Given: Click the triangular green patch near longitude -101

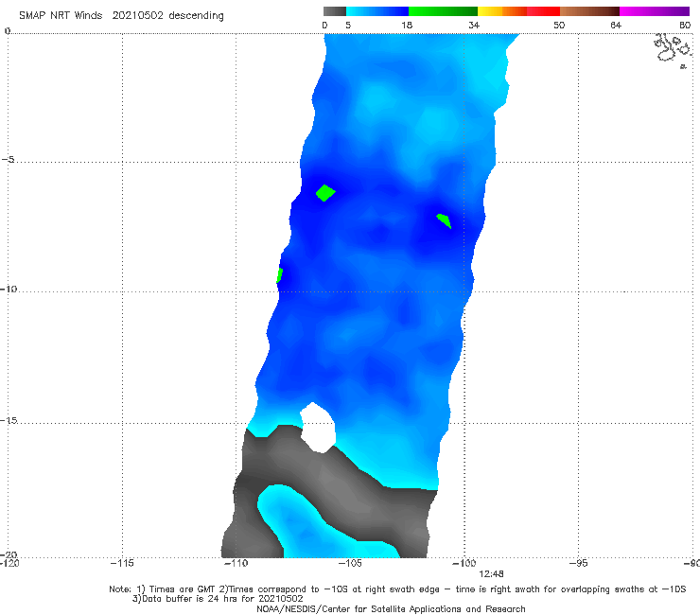Looking at the screenshot, I should coord(445,220).
